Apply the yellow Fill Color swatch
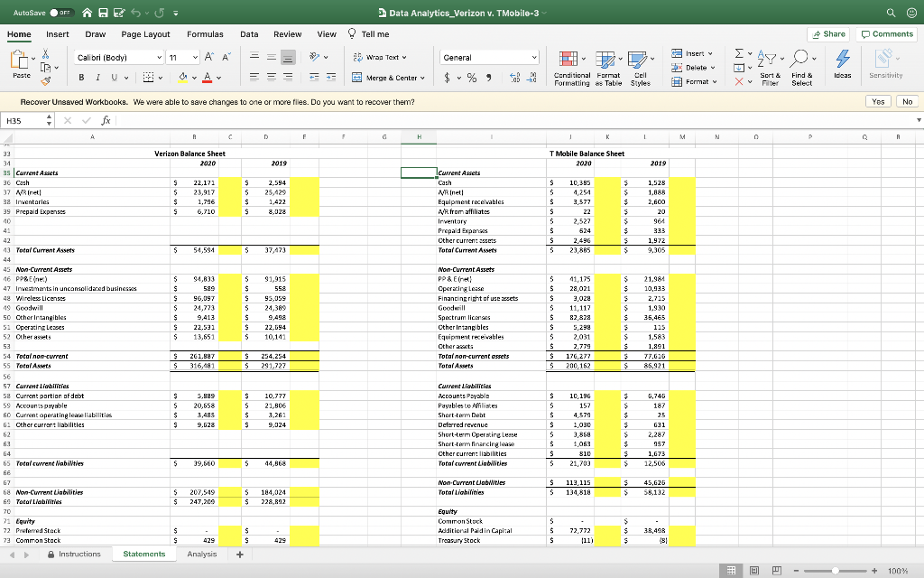Screen dimensions: 924x578 [182, 78]
